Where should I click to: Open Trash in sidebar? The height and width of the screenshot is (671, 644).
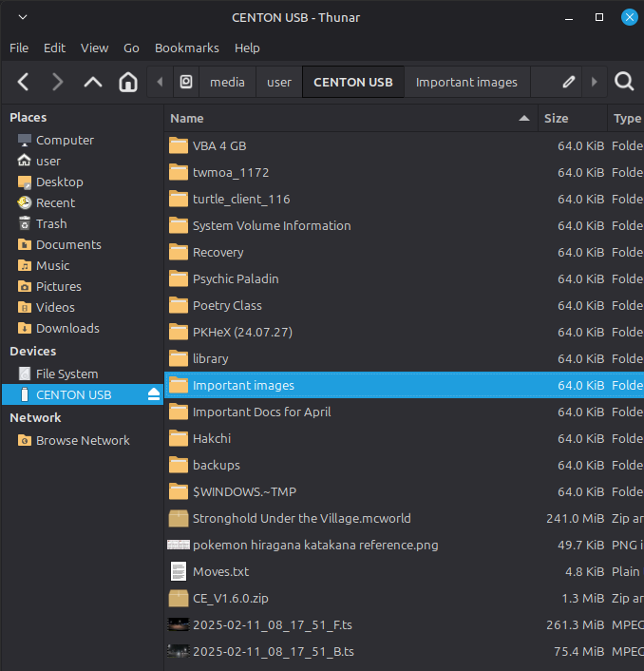click(51, 223)
